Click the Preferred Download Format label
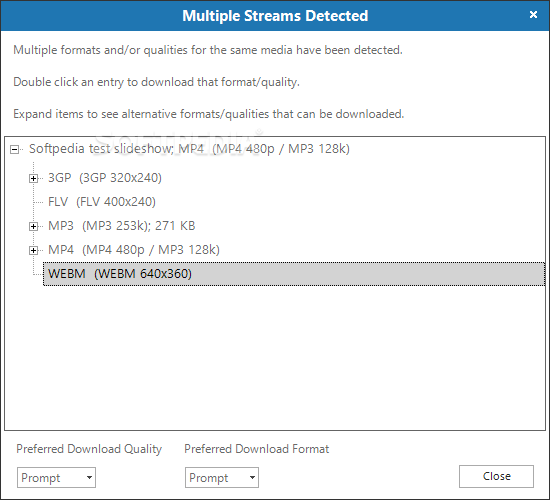The width and height of the screenshot is (550, 500). point(257,449)
